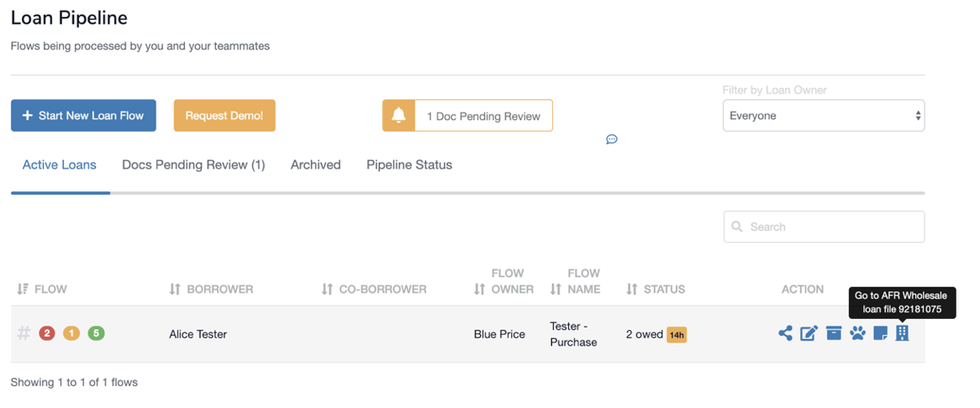Open the Filter by Loan Owner dropdown
The height and width of the screenshot is (408, 980).
click(x=823, y=116)
